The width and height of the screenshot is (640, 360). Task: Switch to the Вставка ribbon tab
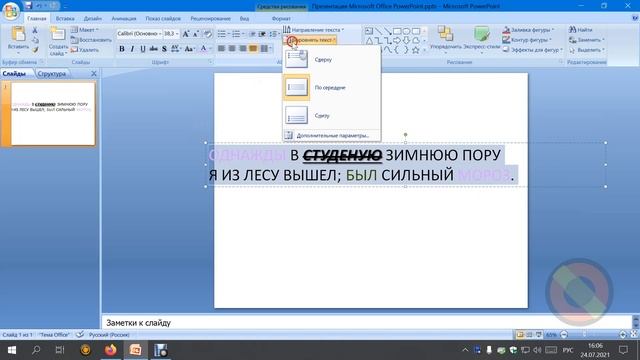tap(65, 19)
